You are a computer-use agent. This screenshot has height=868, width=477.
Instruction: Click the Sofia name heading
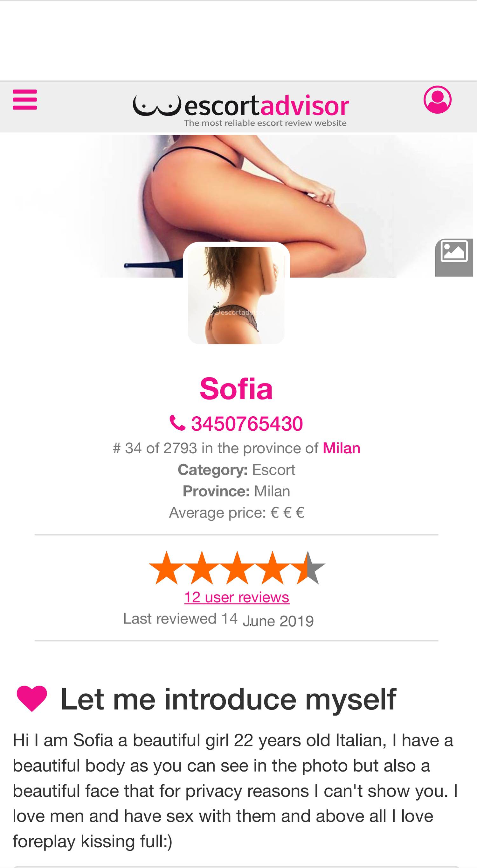point(236,389)
